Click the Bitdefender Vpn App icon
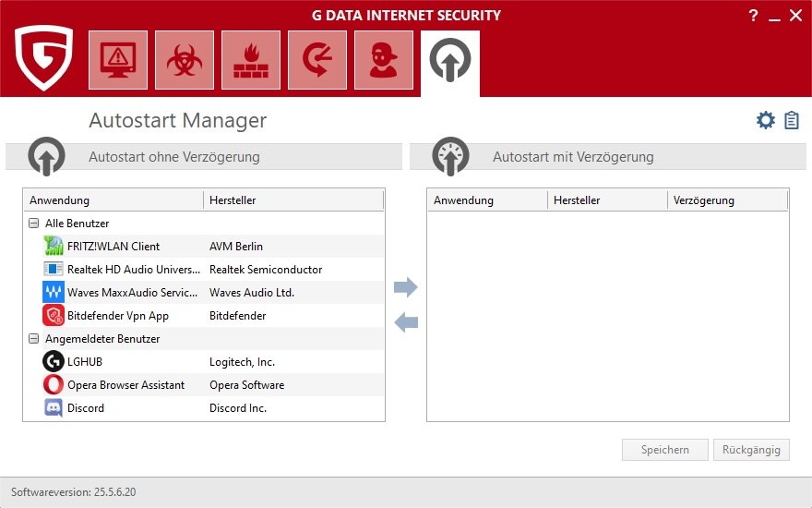812x508 pixels. (x=54, y=315)
